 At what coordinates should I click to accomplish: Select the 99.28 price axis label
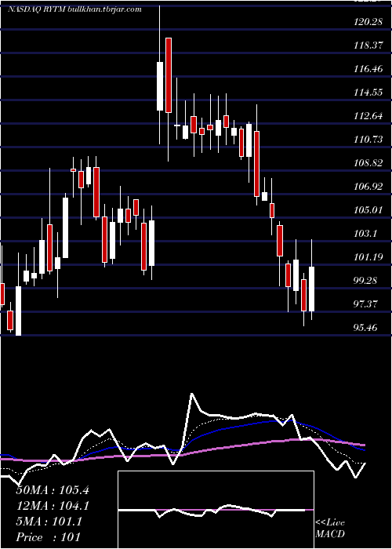(x=366, y=281)
